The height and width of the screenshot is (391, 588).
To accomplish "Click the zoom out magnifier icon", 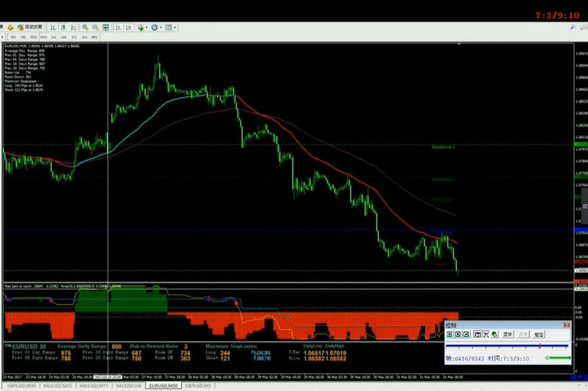I will tap(95, 27).
